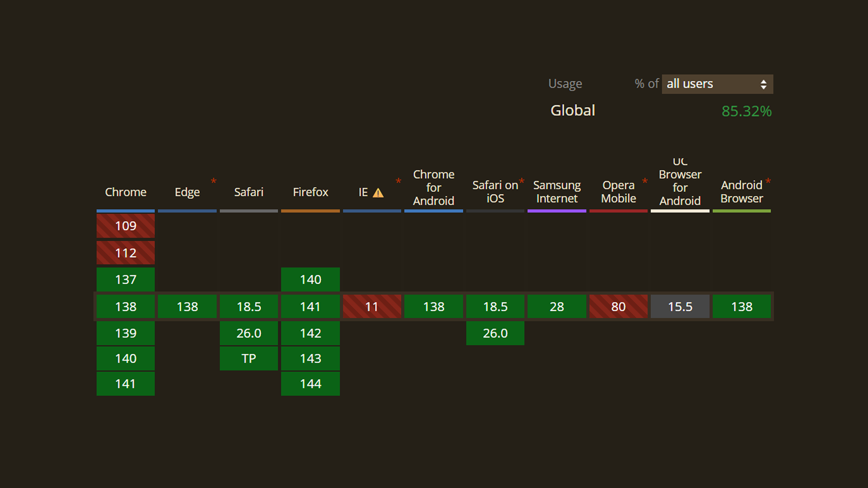Click the Firefox 144 version cell
The width and height of the screenshot is (868, 488).
(310, 384)
